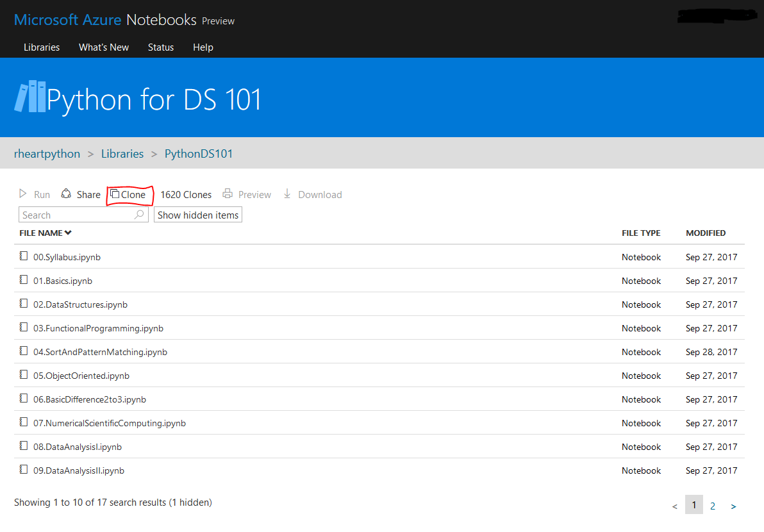Viewport: 764px width, 532px height.
Task: Click notebook icon beside 05.ObjectOriented.ipynb
Action: point(24,375)
